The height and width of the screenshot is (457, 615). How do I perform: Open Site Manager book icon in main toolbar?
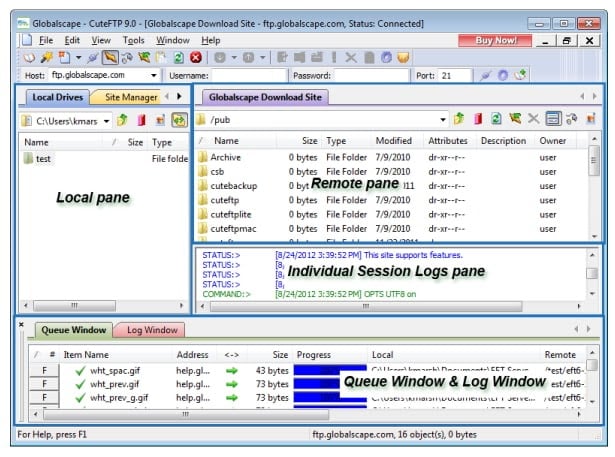(29, 58)
